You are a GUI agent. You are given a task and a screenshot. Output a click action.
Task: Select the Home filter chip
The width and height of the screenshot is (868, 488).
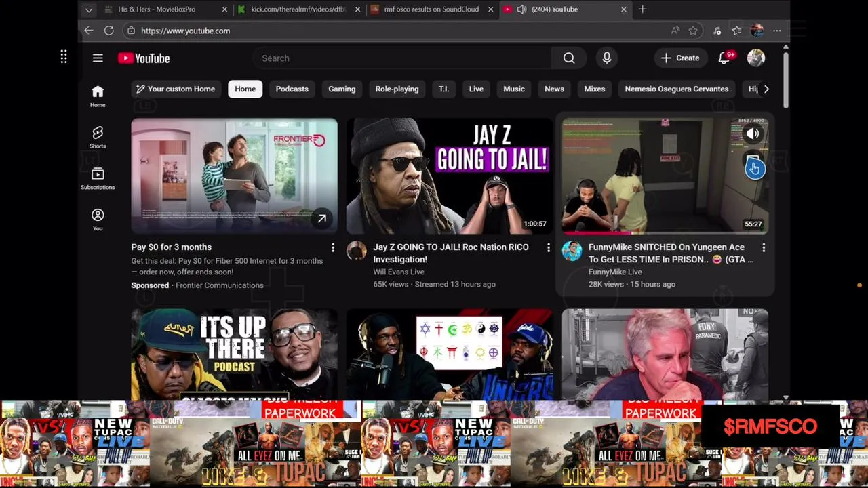tap(245, 89)
